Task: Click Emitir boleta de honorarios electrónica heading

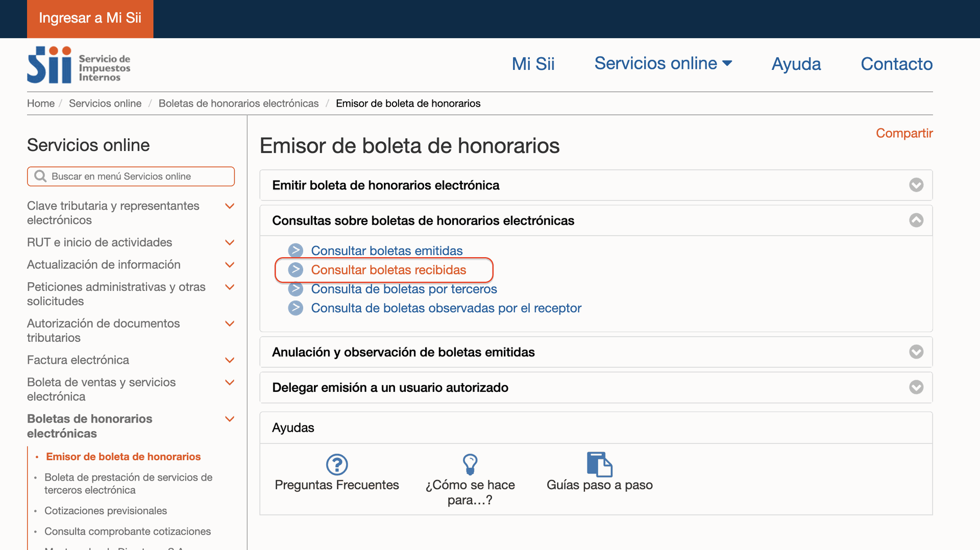Action: point(386,185)
